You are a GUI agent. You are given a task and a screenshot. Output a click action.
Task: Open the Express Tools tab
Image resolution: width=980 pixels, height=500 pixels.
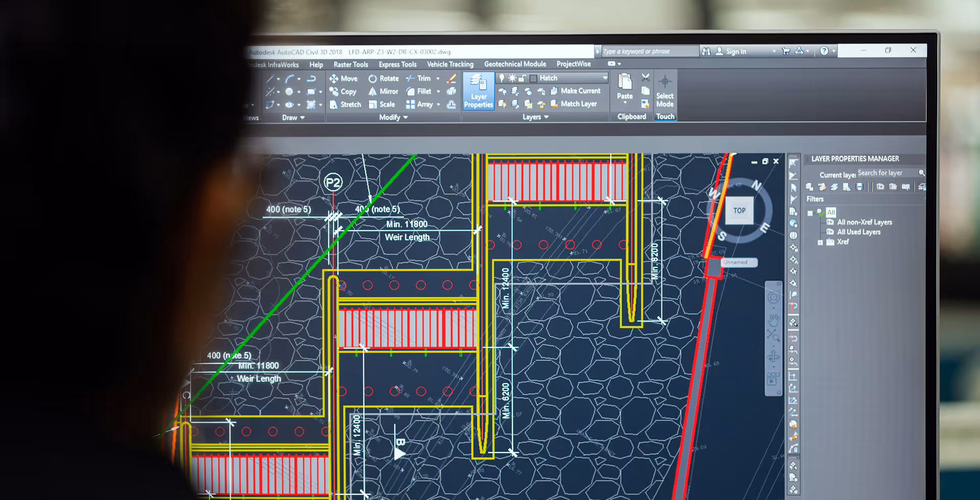click(x=398, y=64)
